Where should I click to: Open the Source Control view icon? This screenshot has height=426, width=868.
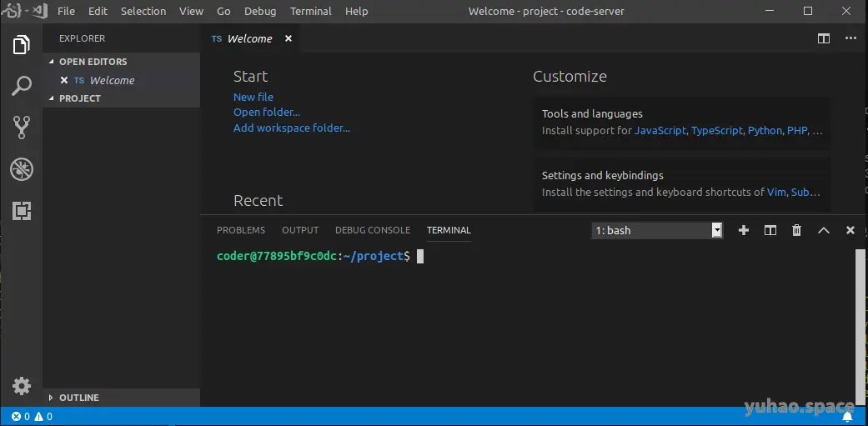point(22,127)
